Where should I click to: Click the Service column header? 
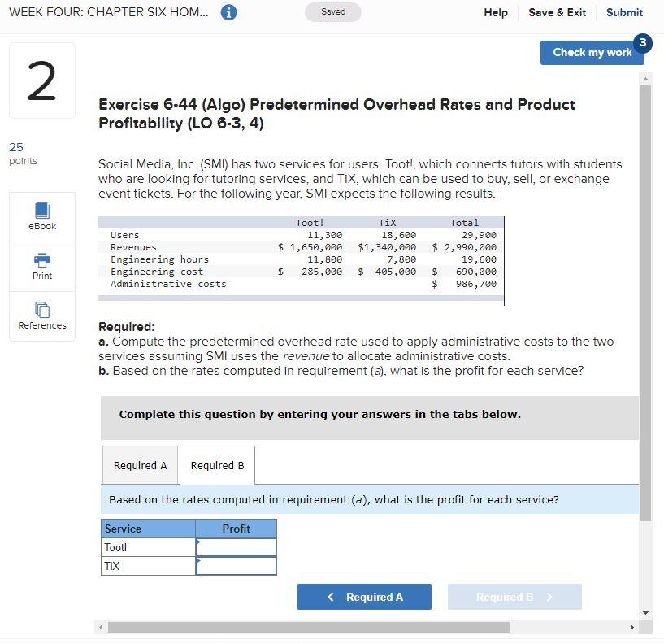click(x=148, y=529)
